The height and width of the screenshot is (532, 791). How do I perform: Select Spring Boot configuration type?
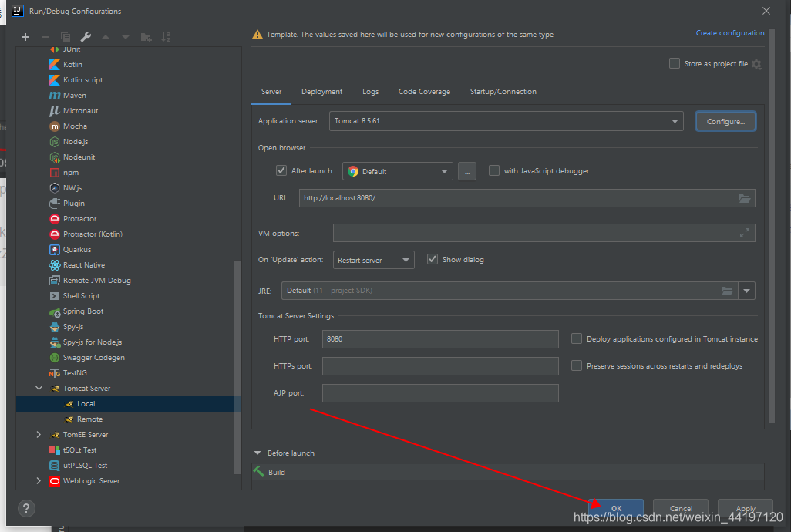pyautogui.click(x=83, y=311)
